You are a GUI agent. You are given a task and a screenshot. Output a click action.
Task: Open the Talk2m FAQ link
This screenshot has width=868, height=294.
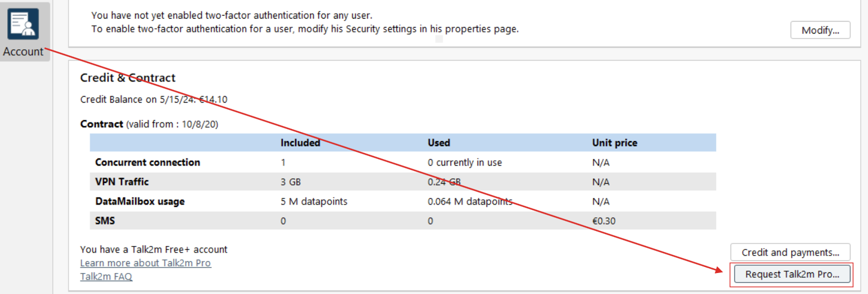point(106,277)
